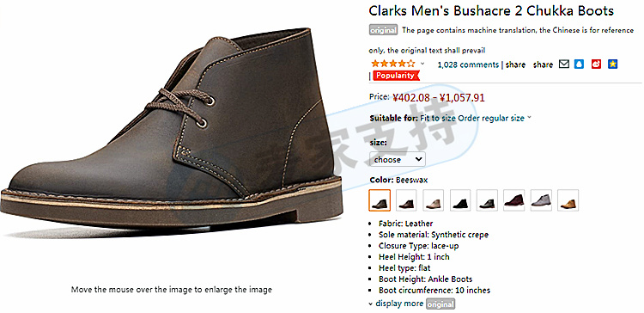644x313 pixels.
Task: Open the 1,028 comments link
Action: (x=468, y=64)
